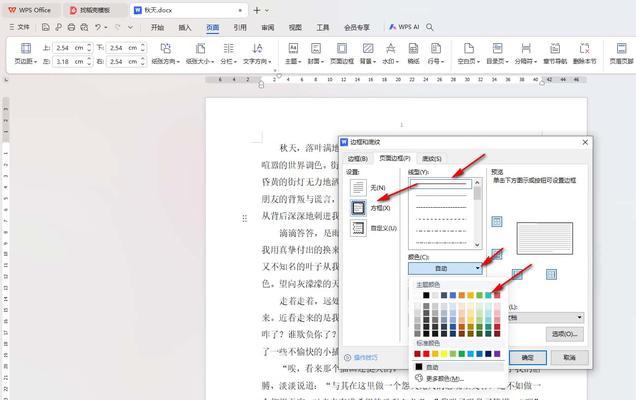
Task: Expand the new tab dropdown arrow
Action: pos(267,11)
